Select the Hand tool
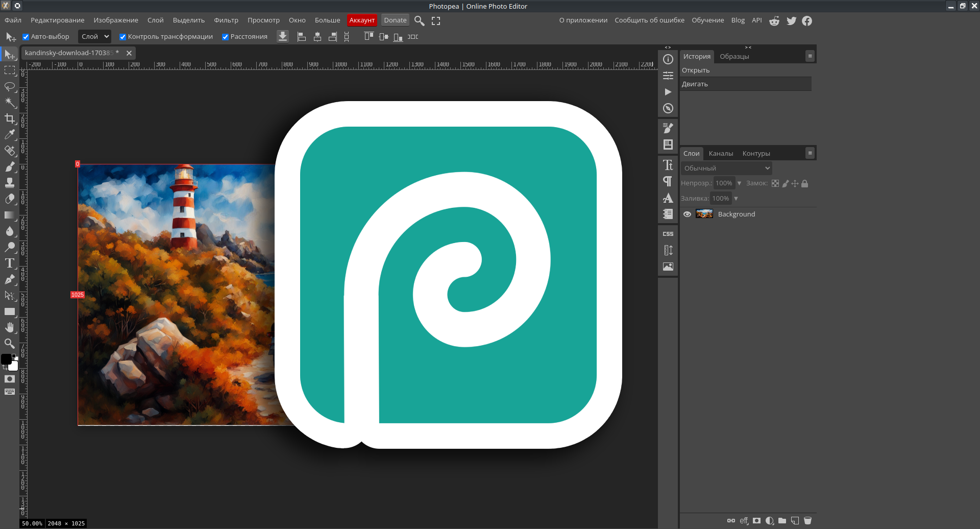The width and height of the screenshot is (980, 529). 10,327
